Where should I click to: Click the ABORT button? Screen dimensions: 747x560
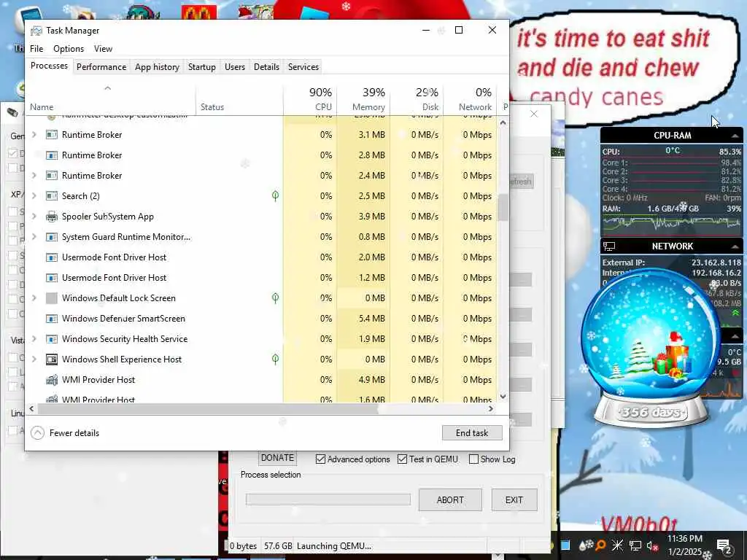click(450, 500)
